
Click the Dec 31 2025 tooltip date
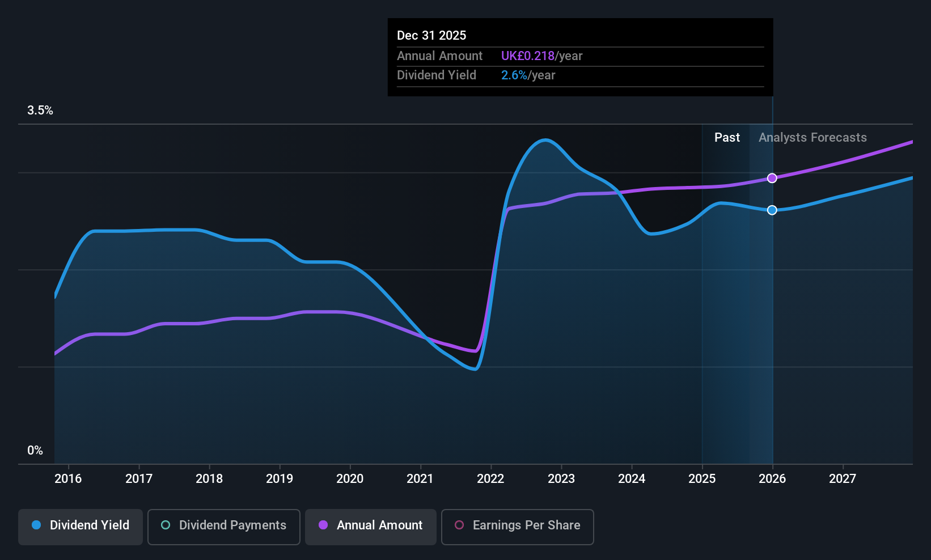click(431, 36)
